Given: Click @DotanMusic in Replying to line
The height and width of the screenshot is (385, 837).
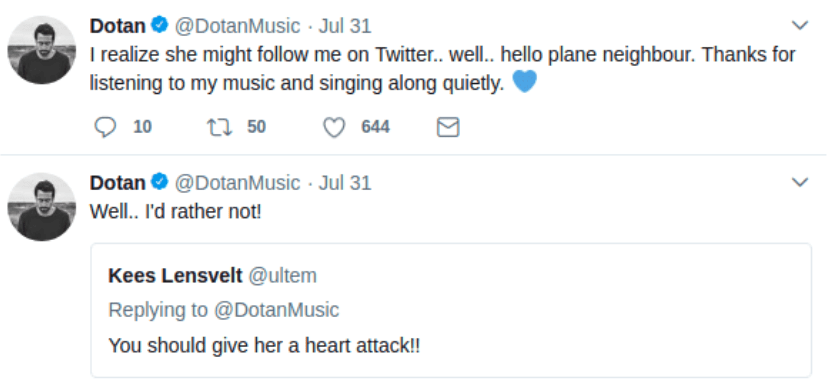Looking at the screenshot, I should 277,310.
